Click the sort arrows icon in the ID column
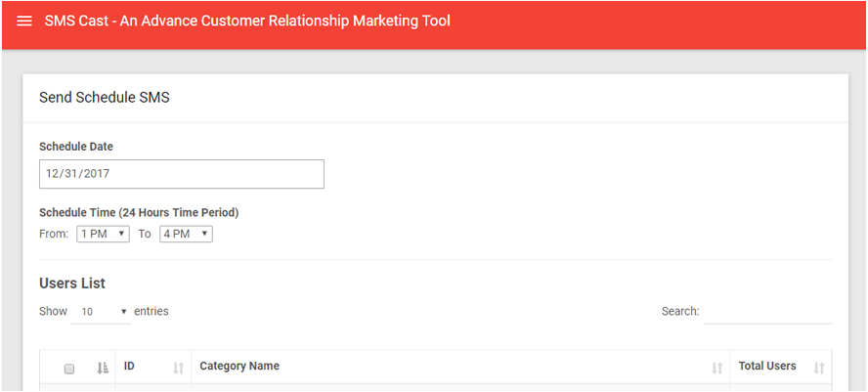The image size is (868, 392). (178, 368)
